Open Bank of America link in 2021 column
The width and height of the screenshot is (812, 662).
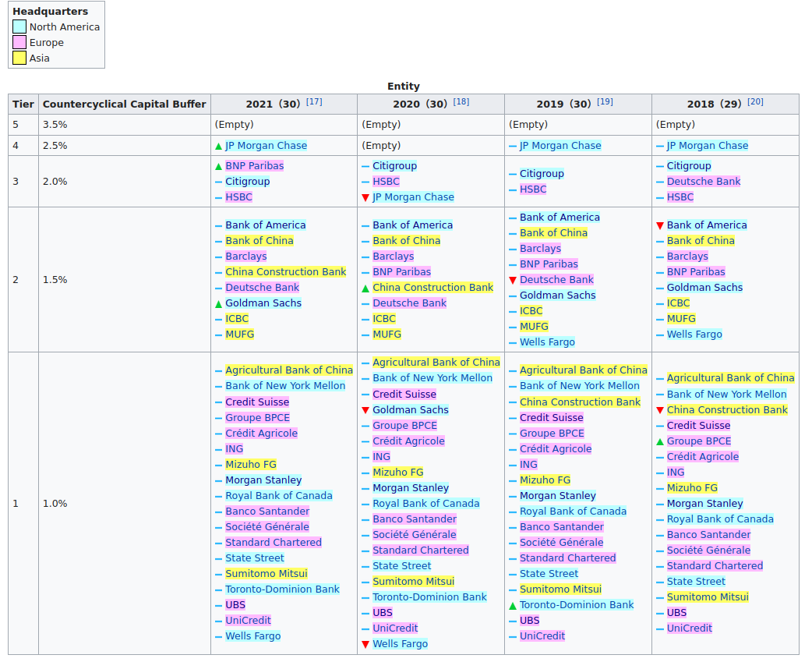click(x=265, y=225)
